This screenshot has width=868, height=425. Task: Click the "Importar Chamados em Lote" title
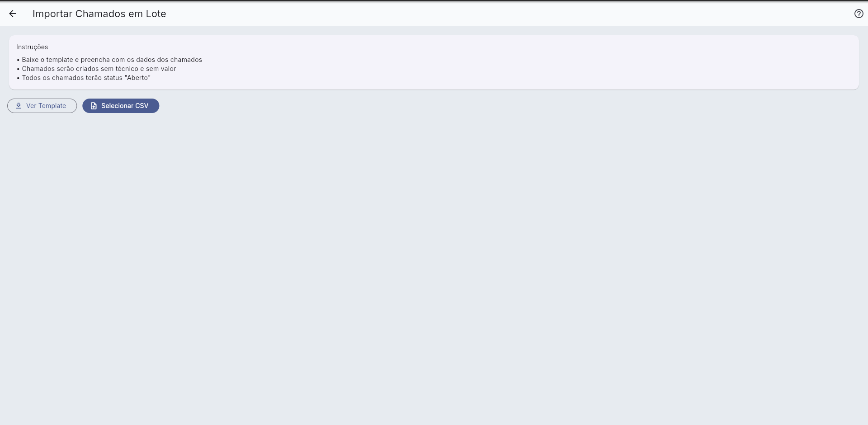click(x=99, y=14)
